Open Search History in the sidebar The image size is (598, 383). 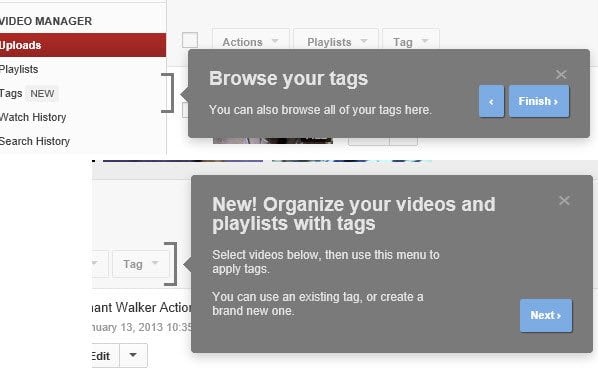pos(35,141)
